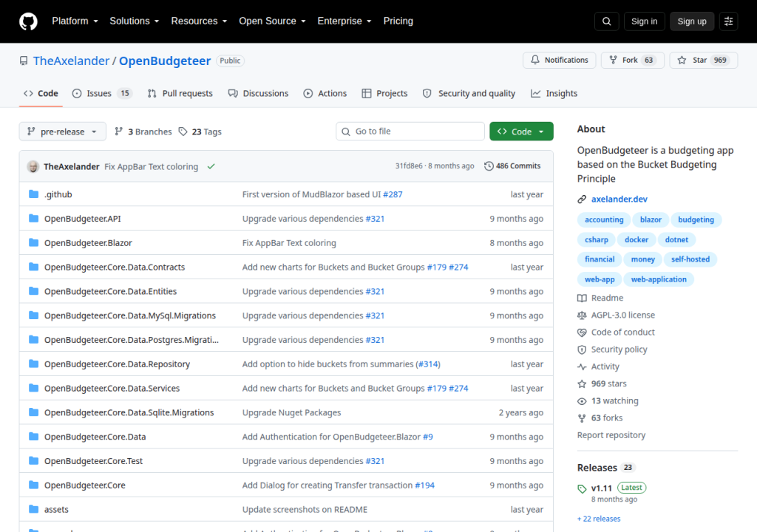Select the self-hosted topic tag
The width and height of the screenshot is (757, 532).
tap(690, 259)
